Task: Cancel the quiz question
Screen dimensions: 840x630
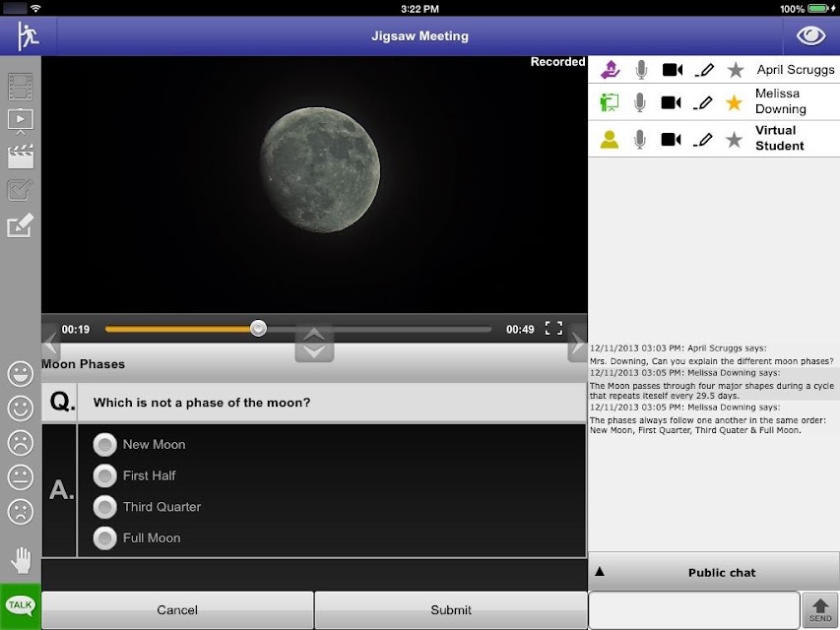Action: (x=177, y=610)
